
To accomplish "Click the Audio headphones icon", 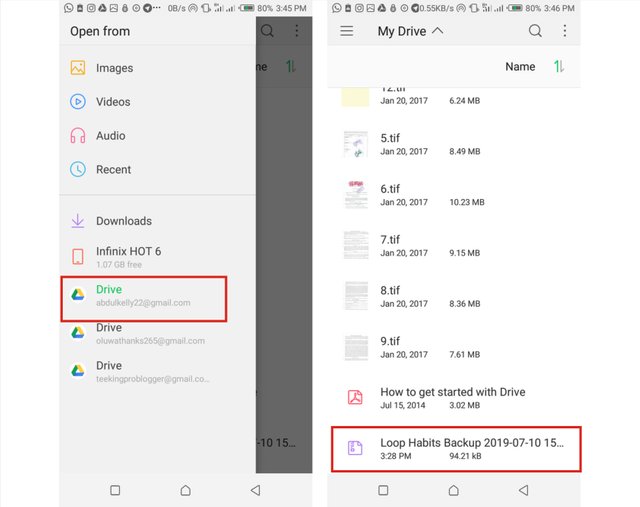I will click(78, 136).
